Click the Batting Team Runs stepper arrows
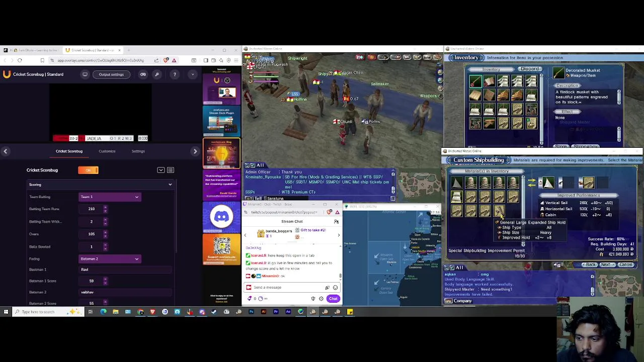 click(105, 209)
